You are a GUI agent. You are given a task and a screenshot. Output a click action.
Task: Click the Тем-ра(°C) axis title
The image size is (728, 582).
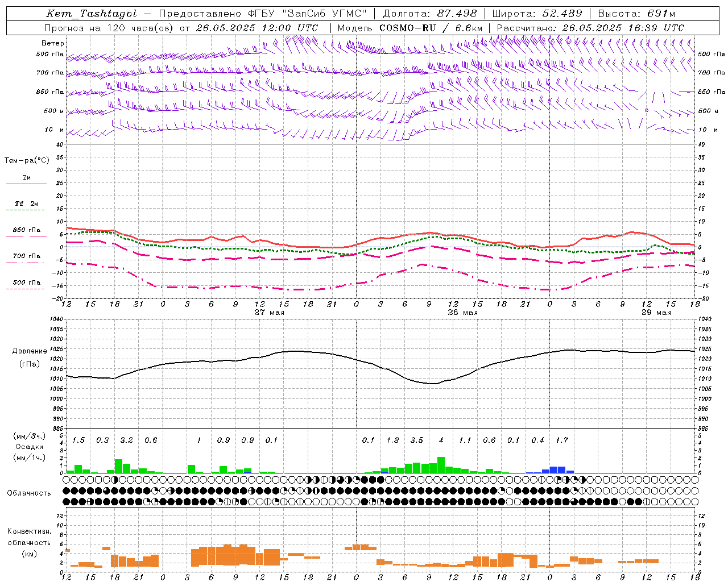pyautogui.click(x=27, y=161)
